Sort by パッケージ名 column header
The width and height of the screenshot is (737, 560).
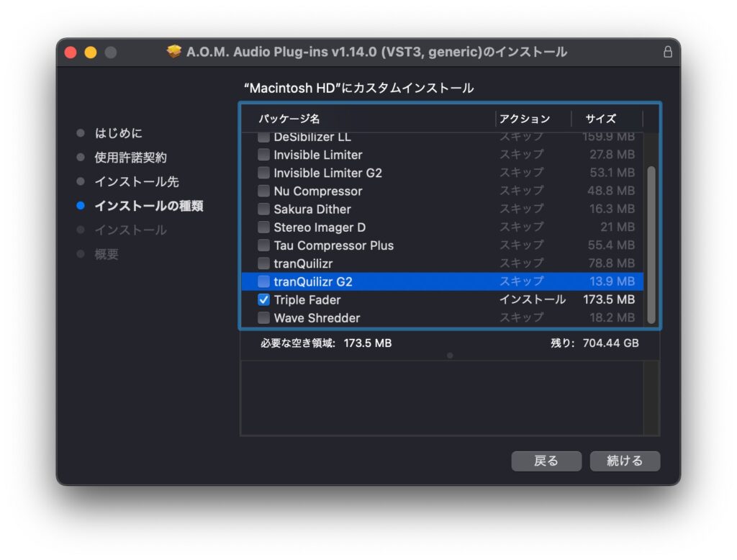tap(289, 119)
